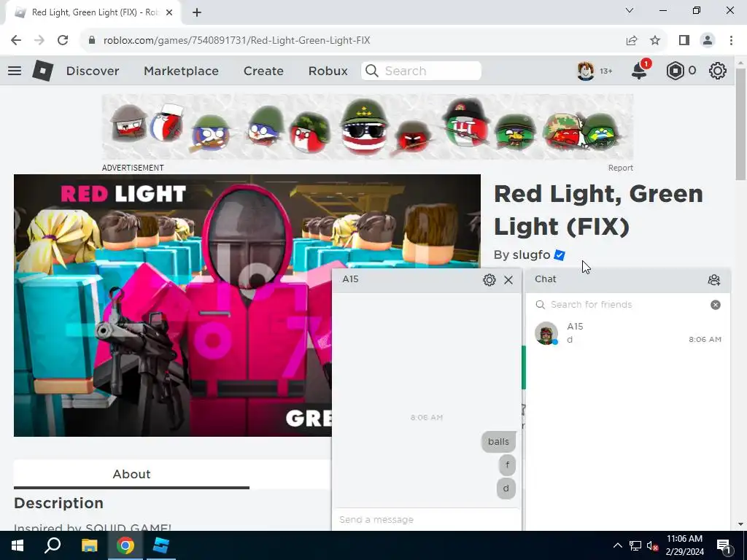Image resolution: width=747 pixels, height=560 pixels.
Task: Close the Red Light, Green Light tab
Action: tap(169, 12)
